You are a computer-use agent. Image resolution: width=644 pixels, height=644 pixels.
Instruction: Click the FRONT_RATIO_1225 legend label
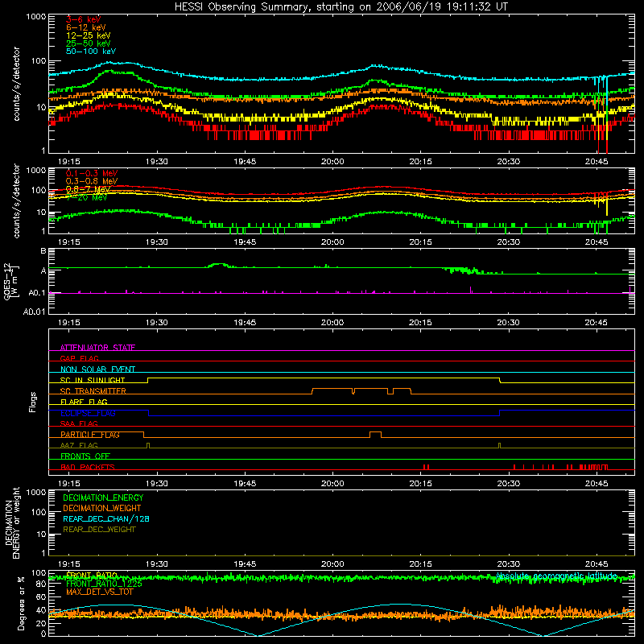(104, 583)
